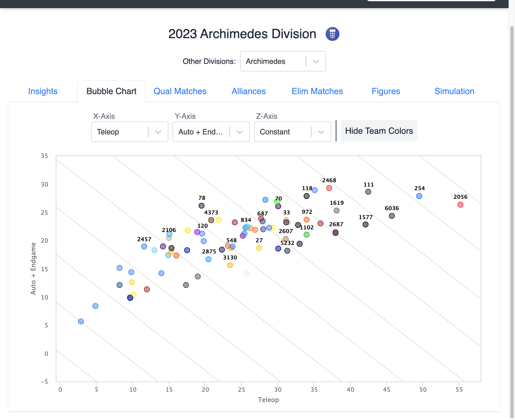Select the team 27 yellow bubble
The image size is (515, 420).
(259, 248)
